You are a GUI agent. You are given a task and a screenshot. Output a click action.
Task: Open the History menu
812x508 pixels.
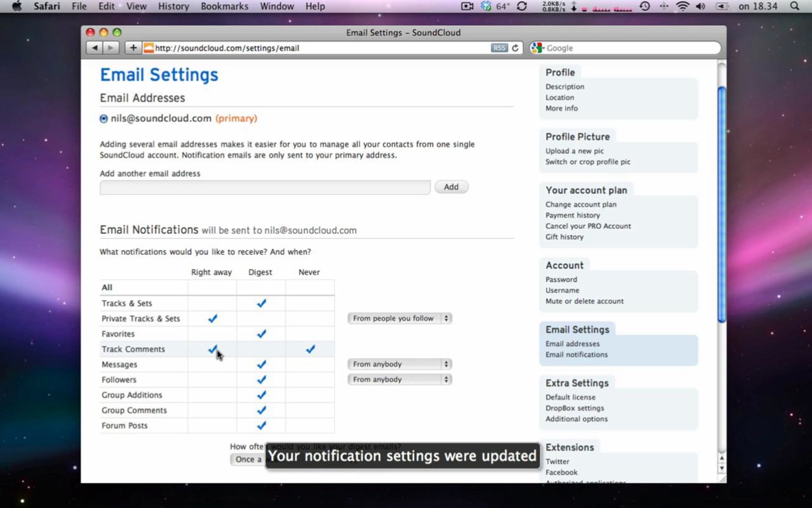[174, 6]
